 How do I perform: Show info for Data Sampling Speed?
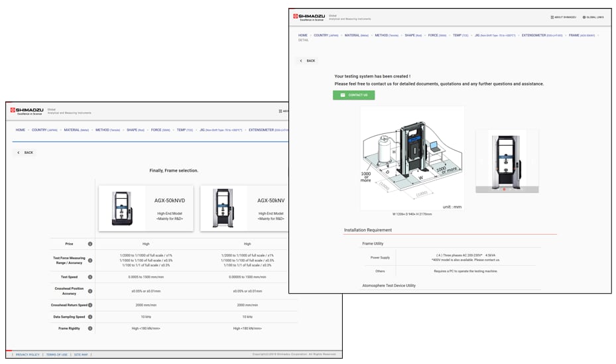(x=90, y=317)
